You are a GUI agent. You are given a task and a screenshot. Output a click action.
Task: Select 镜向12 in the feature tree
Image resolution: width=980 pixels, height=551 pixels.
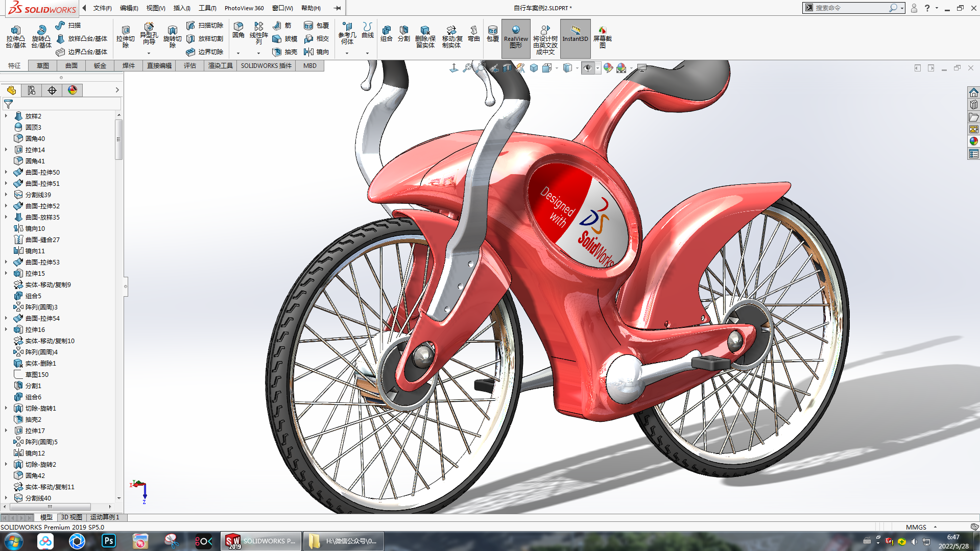(x=35, y=453)
